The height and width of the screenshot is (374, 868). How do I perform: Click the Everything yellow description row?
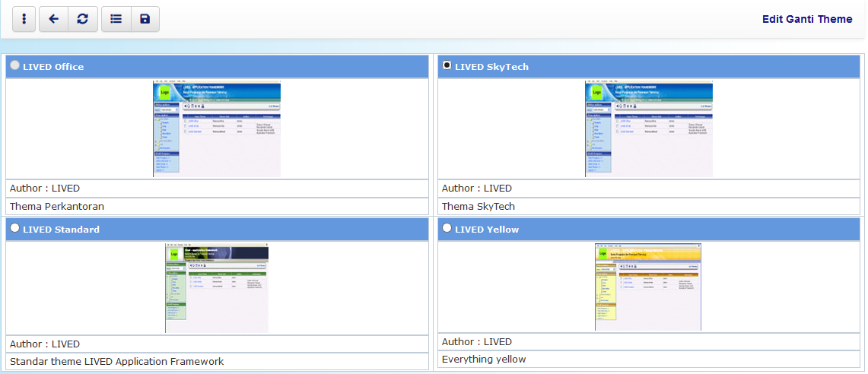(x=484, y=360)
